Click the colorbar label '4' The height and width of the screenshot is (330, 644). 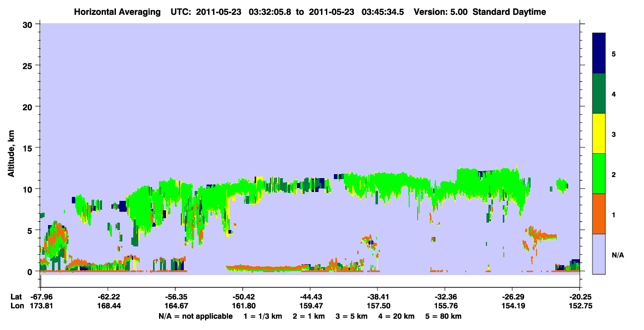click(614, 94)
